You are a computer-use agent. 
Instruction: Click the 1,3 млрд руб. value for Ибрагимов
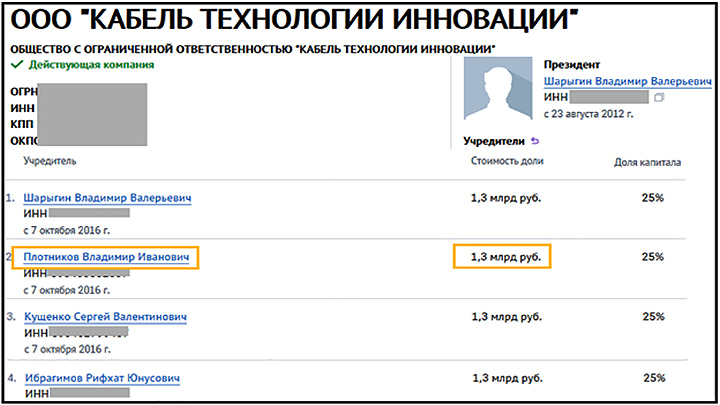point(505,378)
